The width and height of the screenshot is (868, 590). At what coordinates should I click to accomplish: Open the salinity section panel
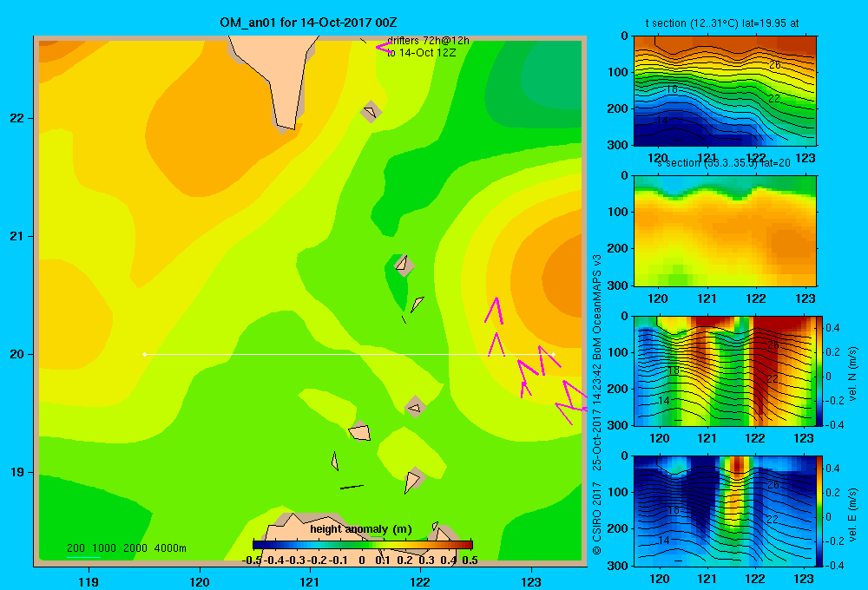click(x=725, y=231)
